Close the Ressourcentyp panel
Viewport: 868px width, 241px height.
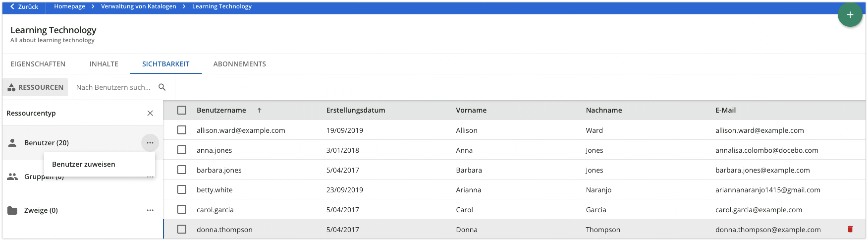coord(150,113)
